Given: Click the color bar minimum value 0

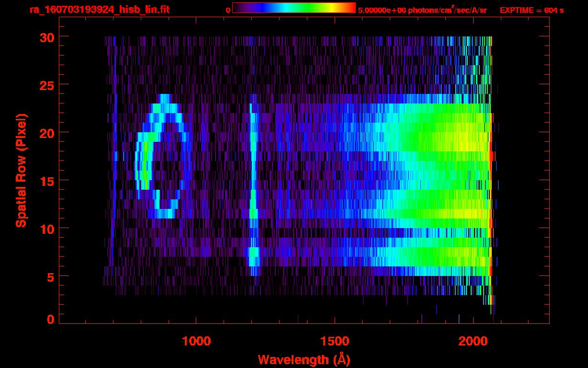Looking at the screenshot, I should 228,10.
